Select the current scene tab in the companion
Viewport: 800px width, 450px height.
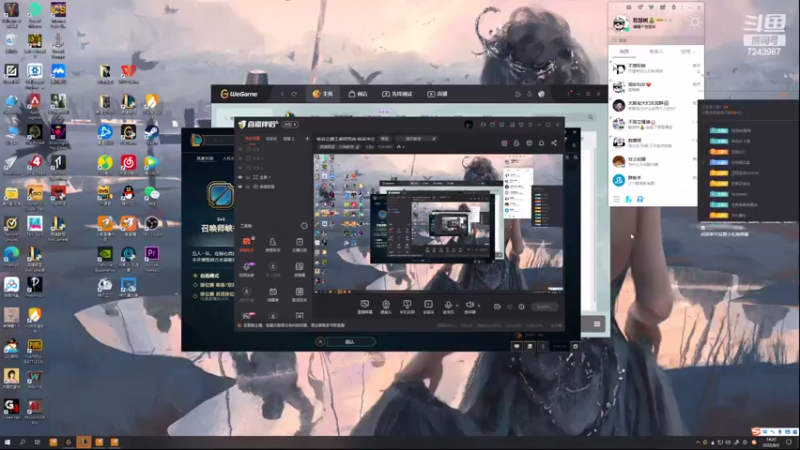tap(252, 139)
